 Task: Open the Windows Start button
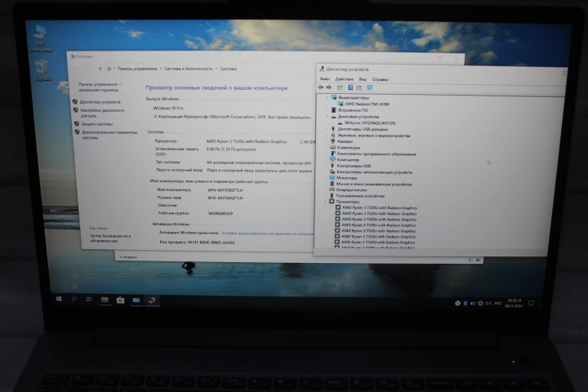click(60, 300)
